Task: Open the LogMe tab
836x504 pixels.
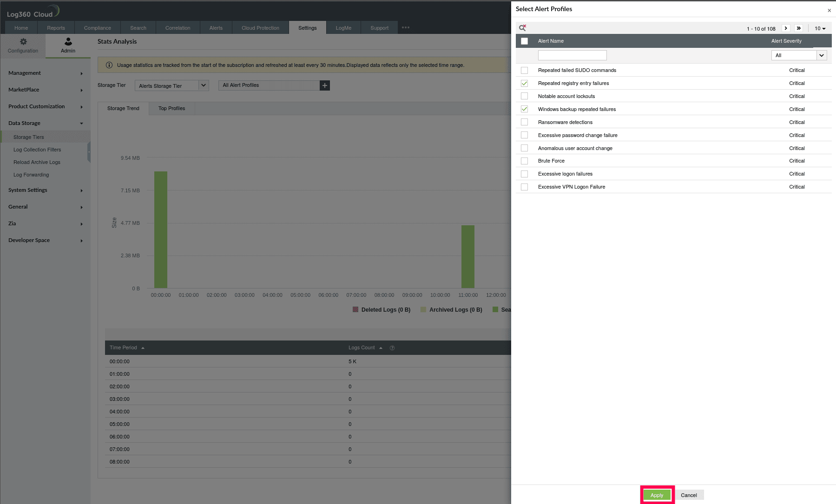Action: (343, 28)
